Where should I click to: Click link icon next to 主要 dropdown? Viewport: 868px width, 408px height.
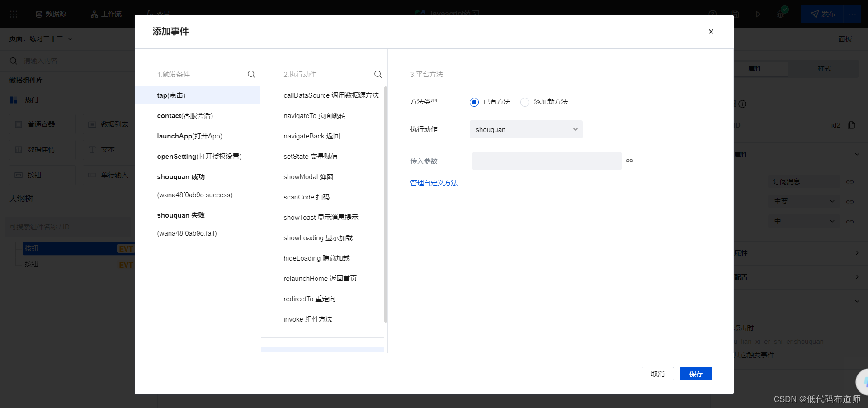850,202
